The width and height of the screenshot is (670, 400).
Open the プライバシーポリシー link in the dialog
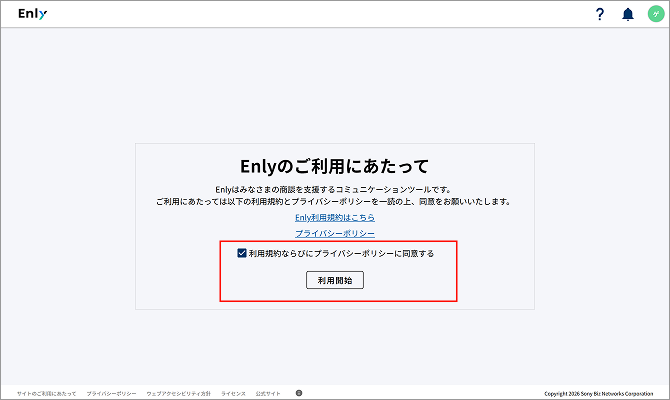point(335,233)
